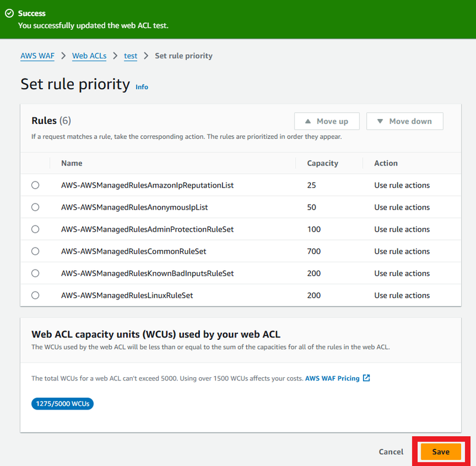Click the Name column header
The height and width of the screenshot is (466, 476).
point(71,163)
